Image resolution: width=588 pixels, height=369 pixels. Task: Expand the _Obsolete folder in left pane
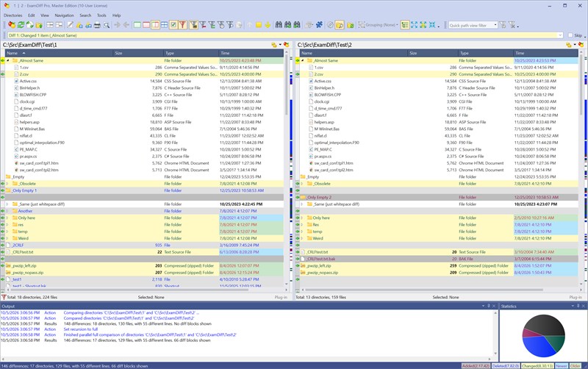[7, 184]
